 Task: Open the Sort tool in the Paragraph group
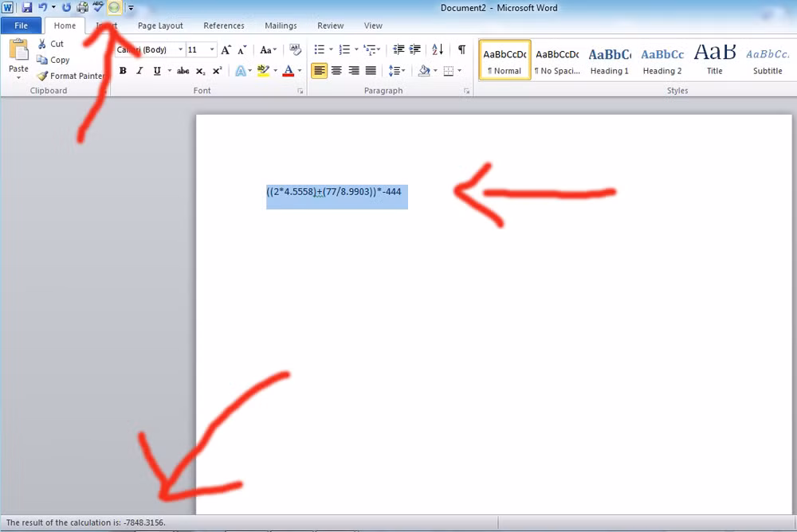coord(437,49)
